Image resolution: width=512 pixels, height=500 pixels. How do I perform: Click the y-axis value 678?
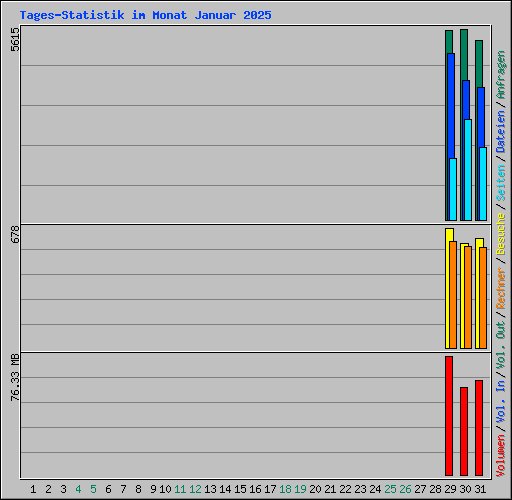click(x=15, y=234)
